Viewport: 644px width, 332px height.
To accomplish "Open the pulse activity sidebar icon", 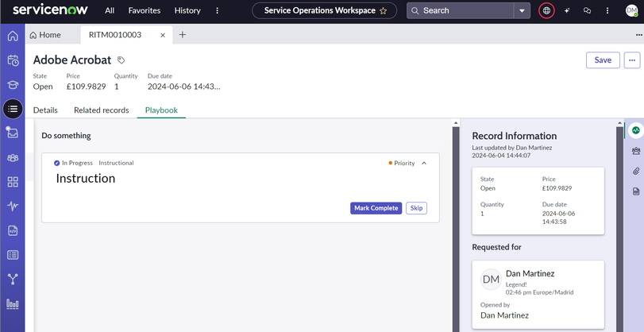I will tap(13, 206).
